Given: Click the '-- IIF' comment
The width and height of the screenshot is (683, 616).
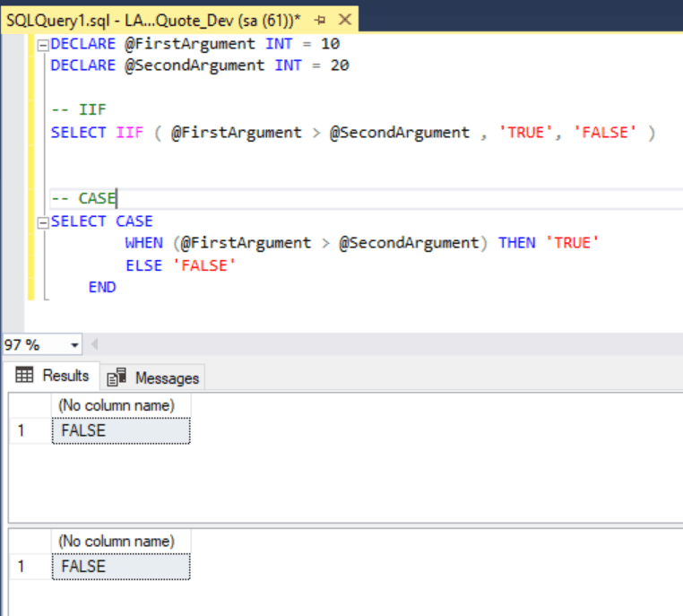Looking at the screenshot, I should click(x=78, y=109).
